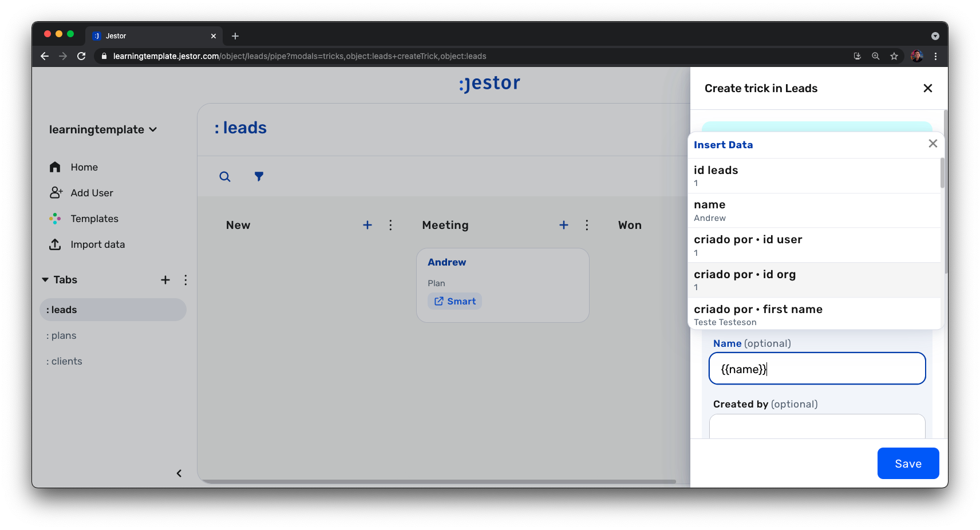Insert criado por id org field
This screenshot has height=530, width=980.
tap(814, 280)
